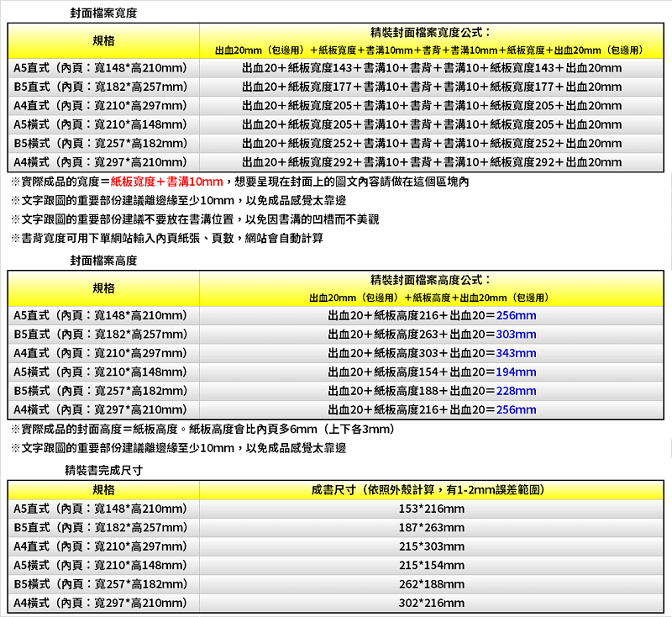Click the A5直式 row label in width table

tap(101, 68)
